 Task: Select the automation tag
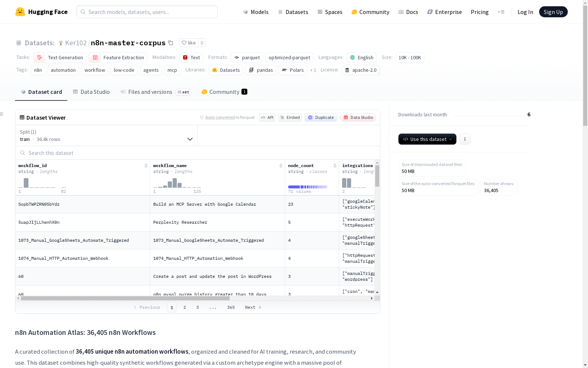coord(63,70)
